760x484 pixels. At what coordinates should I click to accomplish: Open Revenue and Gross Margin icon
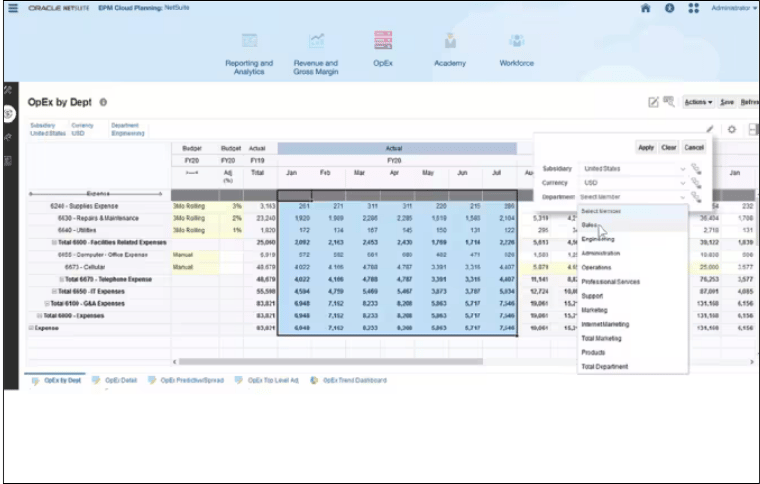(x=316, y=41)
